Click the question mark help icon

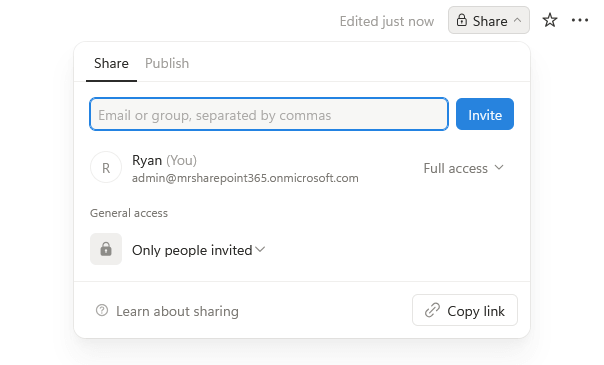[102, 310]
